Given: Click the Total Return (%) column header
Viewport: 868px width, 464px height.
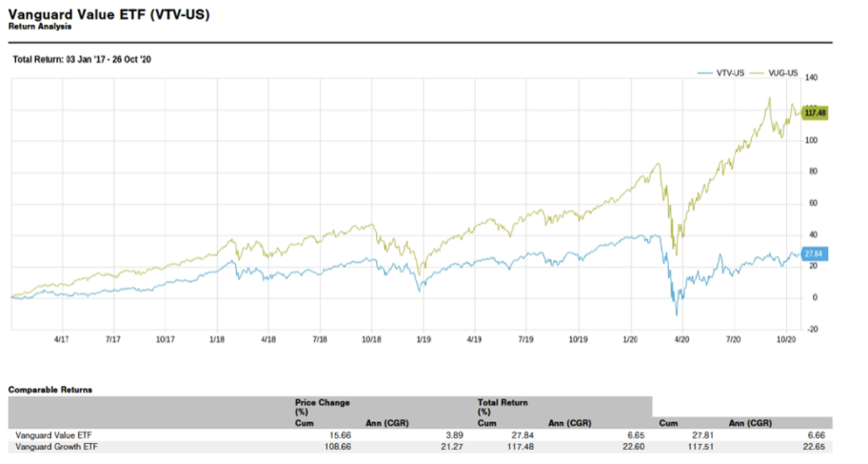Looking at the screenshot, I should tap(503, 407).
